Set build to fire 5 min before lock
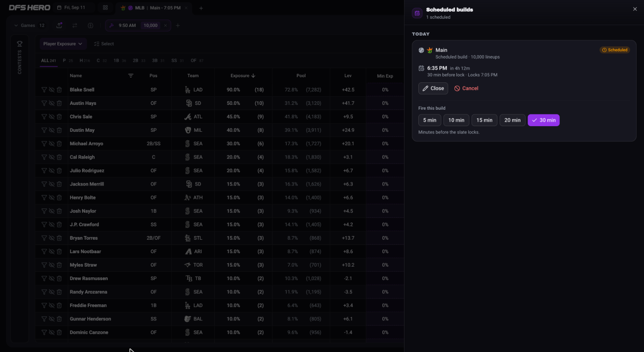 click(x=430, y=120)
